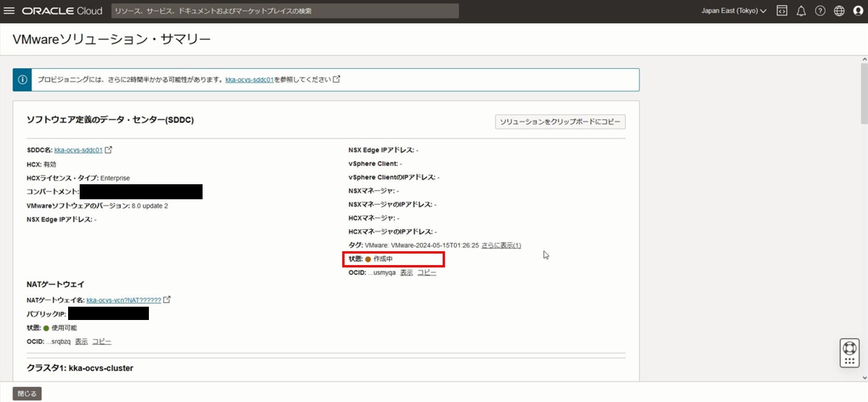Viewport: 868px width, 402px height.
Task: Open the notifications bell
Action: pos(801,11)
